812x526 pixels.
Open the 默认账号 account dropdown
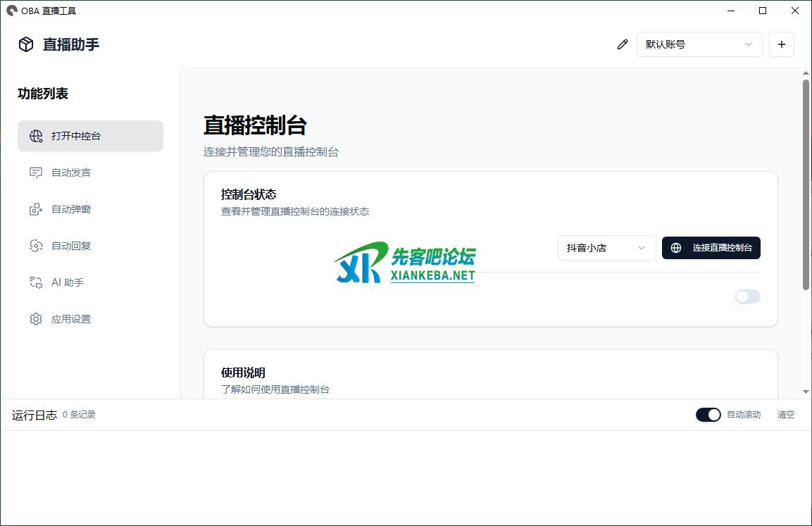tap(699, 44)
